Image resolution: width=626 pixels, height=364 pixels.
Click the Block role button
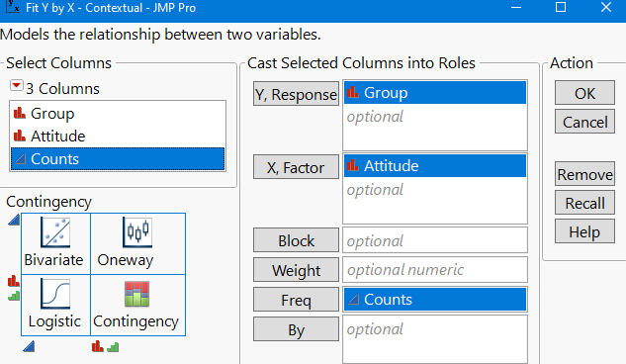point(296,240)
